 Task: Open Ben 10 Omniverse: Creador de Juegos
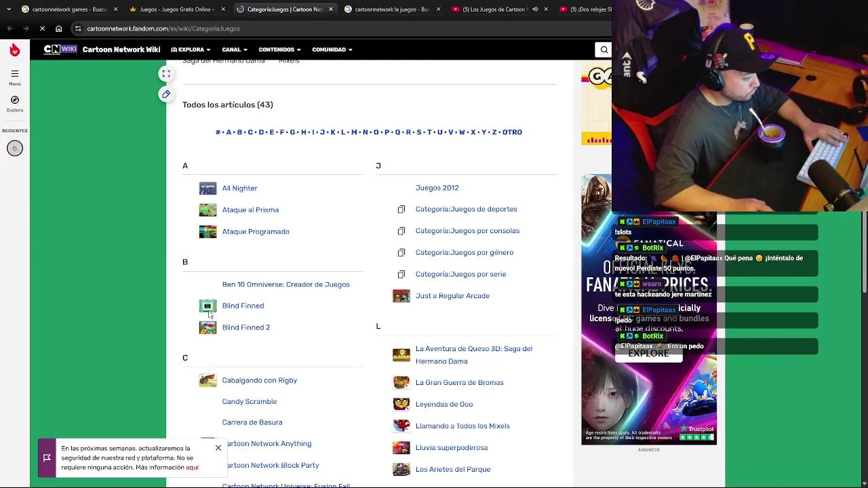[285, 285]
